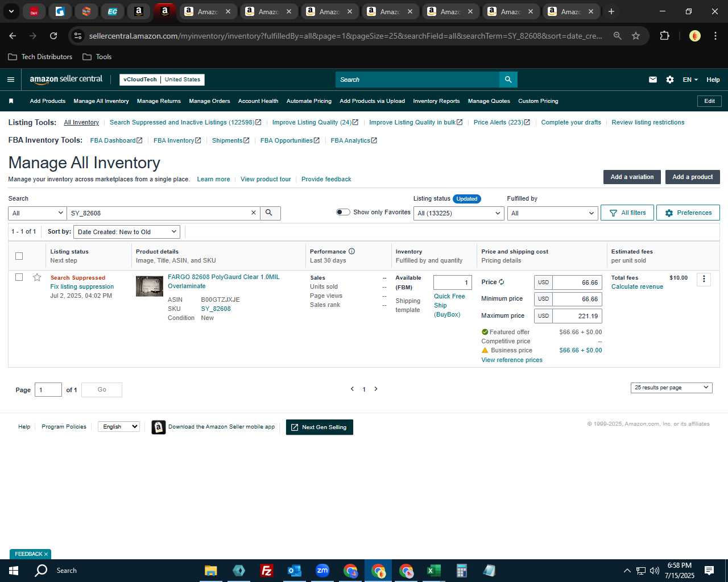This screenshot has width=728, height=582.
Task: Open Zoom from the taskbar
Action: [x=322, y=571]
